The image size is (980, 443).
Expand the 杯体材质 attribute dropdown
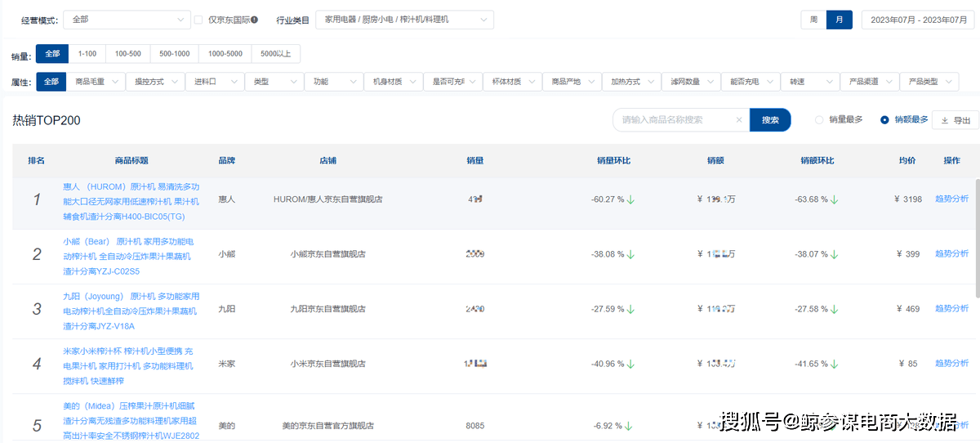pos(514,82)
